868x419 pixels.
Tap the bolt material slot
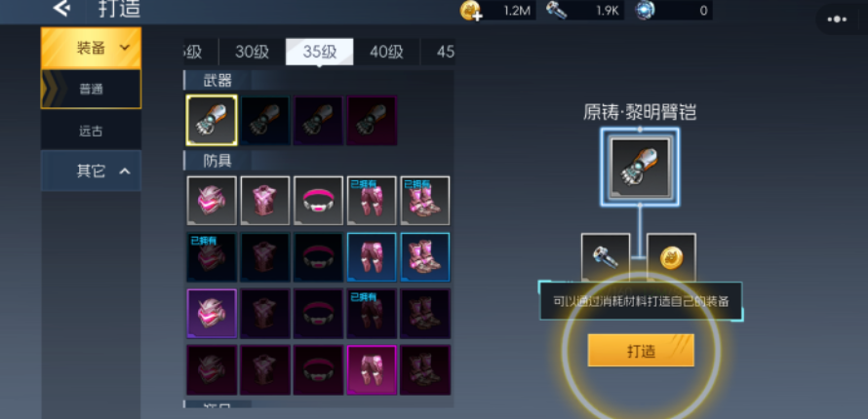tap(606, 257)
